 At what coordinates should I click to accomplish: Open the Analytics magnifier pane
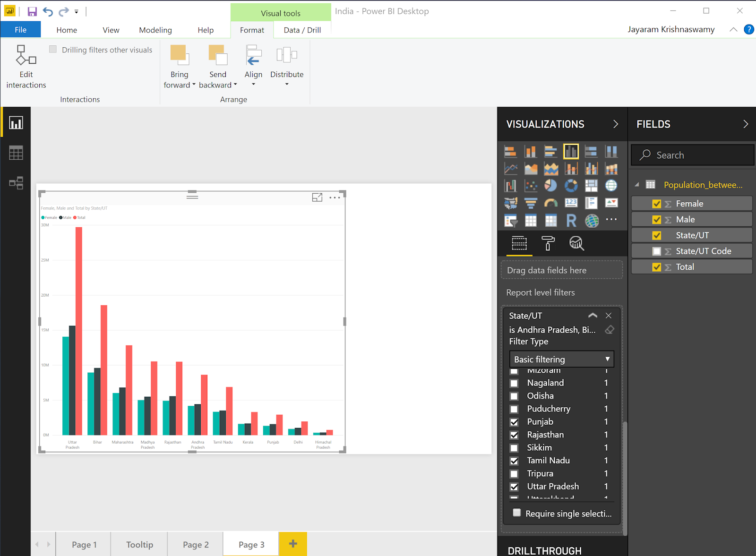[x=576, y=244]
